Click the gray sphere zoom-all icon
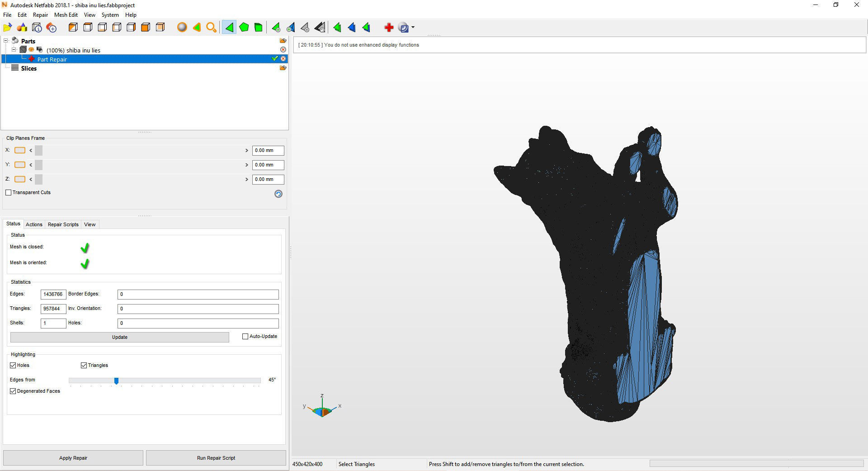The width and height of the screenshot is (868, 471). 182,28
